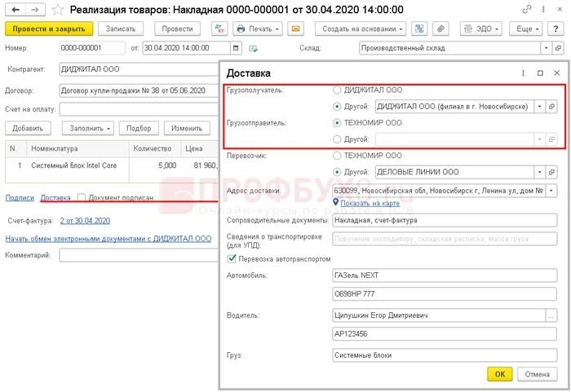Open the Подписи link
The image size is (571, 392).
(x=20, y=198)
